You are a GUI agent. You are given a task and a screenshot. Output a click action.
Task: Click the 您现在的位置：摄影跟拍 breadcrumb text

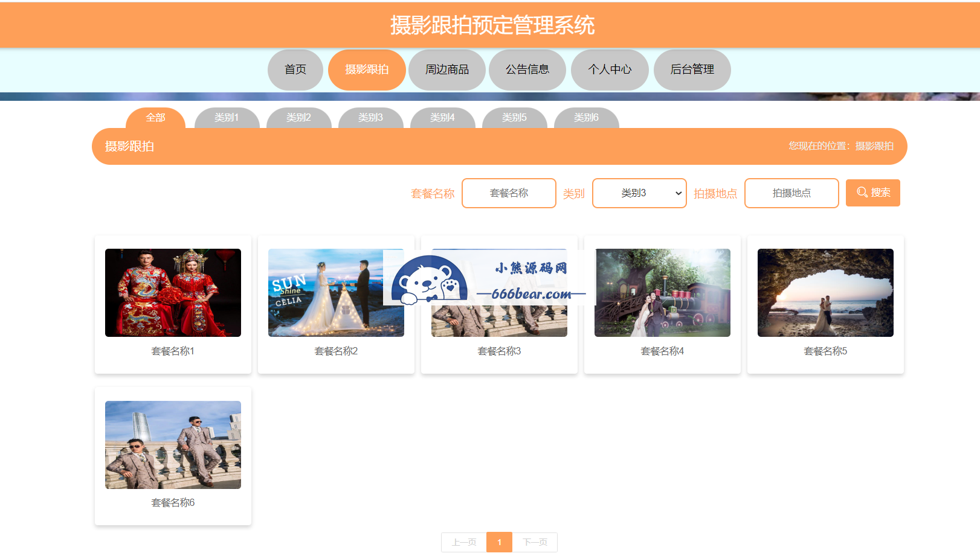click(x=841, y=146)
